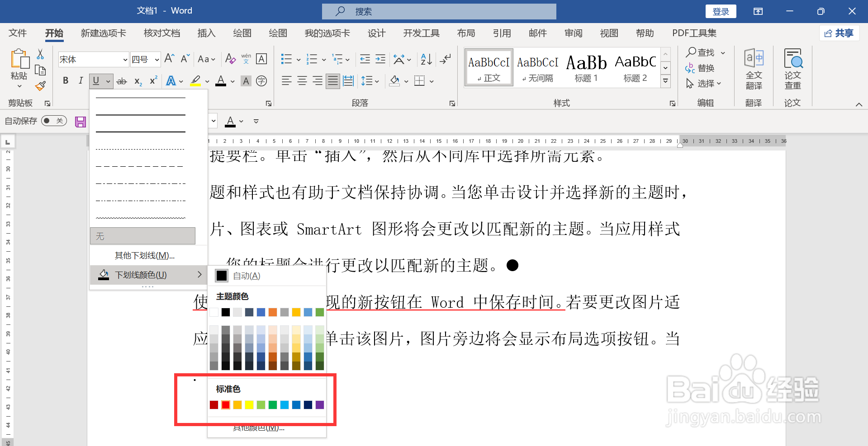Open the highlight color dropdown arrow
The width and height of the screenshot is (868, 446).
tap(207, 82)
